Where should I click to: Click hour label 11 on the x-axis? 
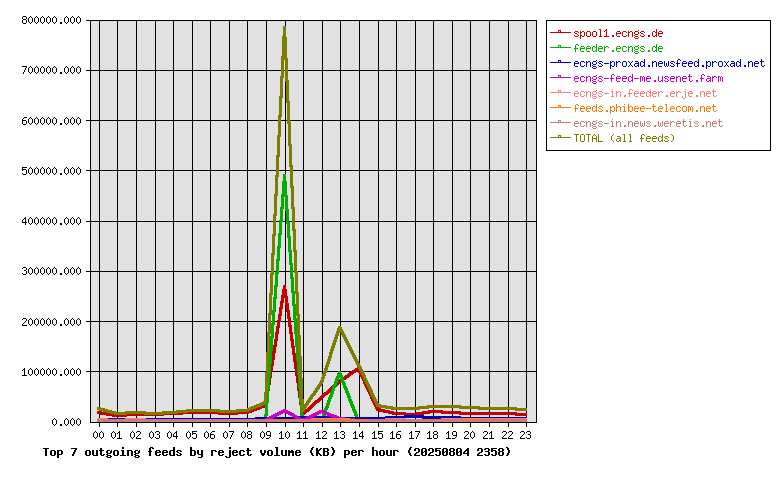pyautogui.click(x=302, y=435)
